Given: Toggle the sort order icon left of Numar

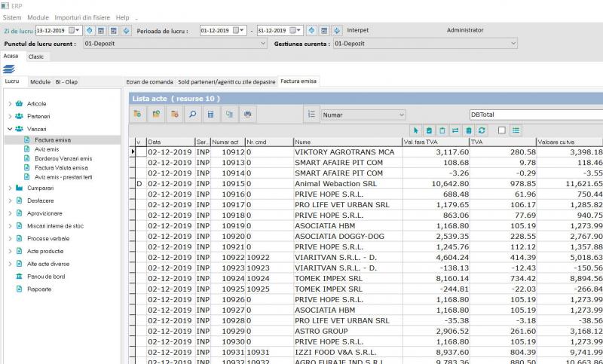Looking at the screenshot, I should 311,115.
